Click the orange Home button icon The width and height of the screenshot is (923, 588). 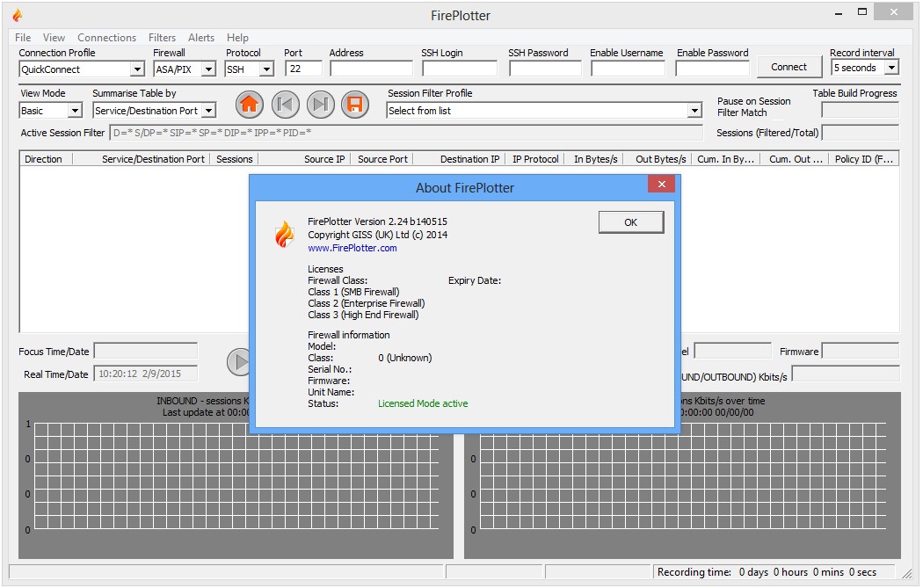250,105
